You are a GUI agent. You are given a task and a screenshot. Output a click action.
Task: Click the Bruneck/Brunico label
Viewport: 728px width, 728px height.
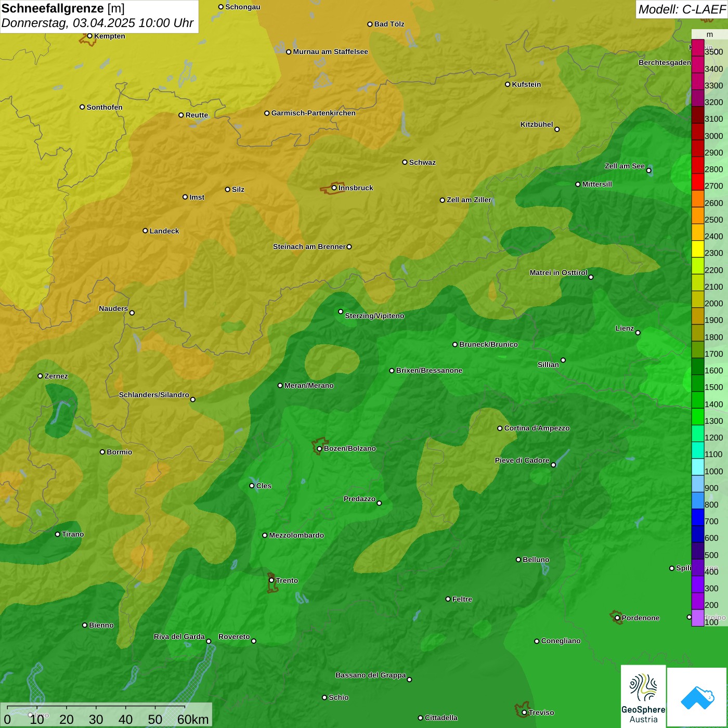click(x=488, y=344)
